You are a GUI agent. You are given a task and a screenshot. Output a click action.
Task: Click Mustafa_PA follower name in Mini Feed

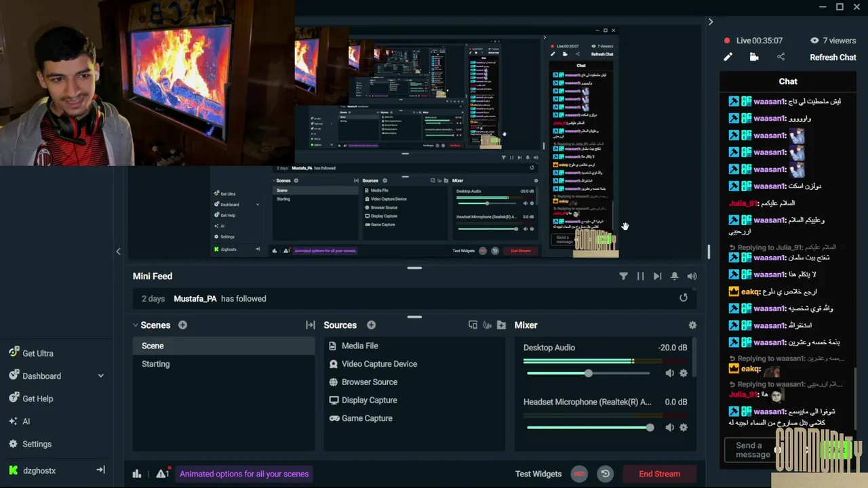[195, 298]
